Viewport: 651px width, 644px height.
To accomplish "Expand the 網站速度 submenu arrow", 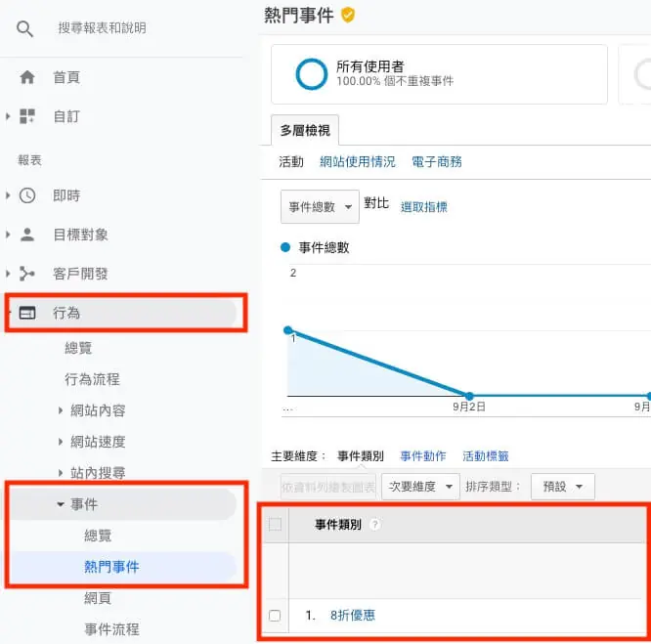I will [x=61, y=442].
